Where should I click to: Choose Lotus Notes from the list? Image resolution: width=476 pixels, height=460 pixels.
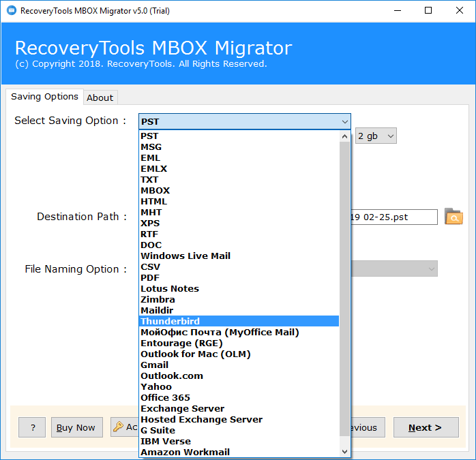(x=239, y=288)
